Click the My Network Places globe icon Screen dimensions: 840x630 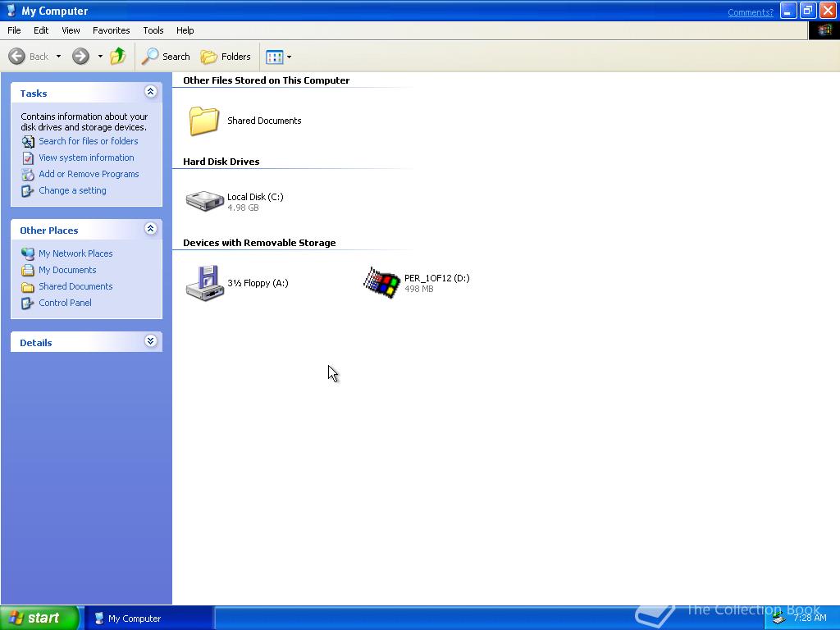point(28,253)
